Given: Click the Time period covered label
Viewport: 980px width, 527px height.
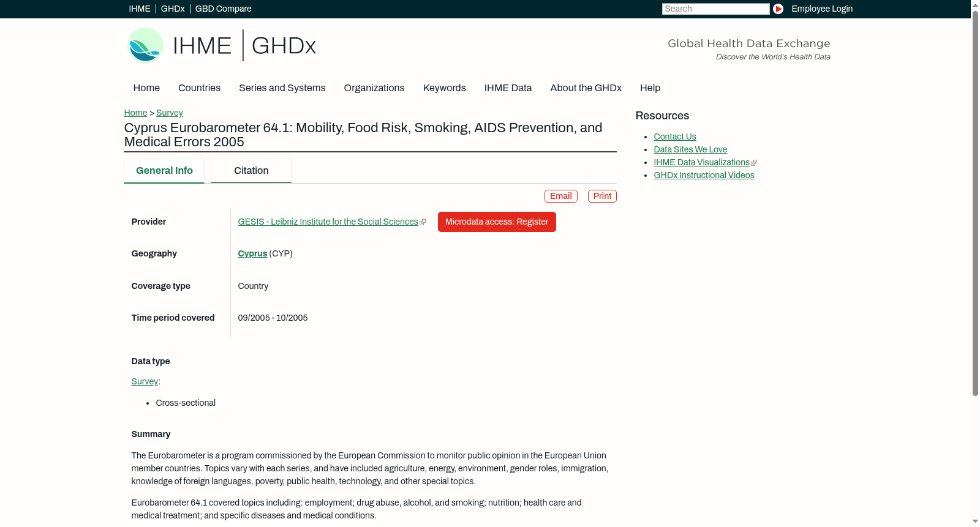Looking at the screenshot, I should tap(173, 318).
